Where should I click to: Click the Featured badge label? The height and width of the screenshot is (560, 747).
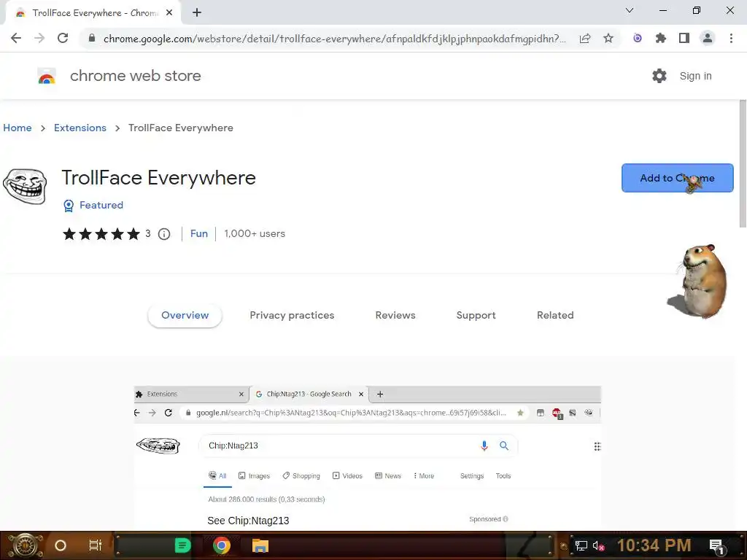[x=101, y=205]
